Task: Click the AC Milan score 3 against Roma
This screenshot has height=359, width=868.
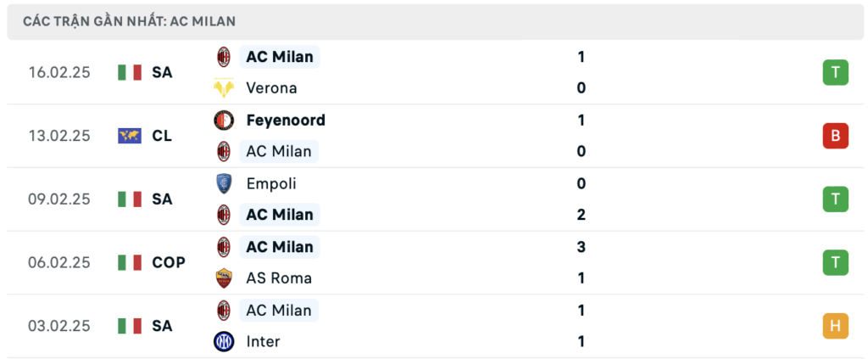Action: [x=581, y=247]
